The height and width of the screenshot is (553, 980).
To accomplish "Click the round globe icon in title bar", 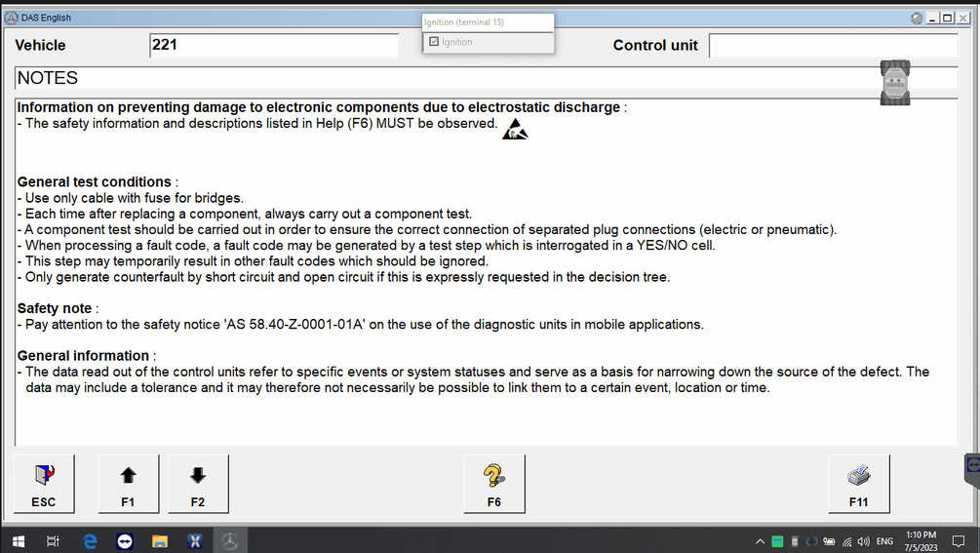I will [x=917, y=19].
